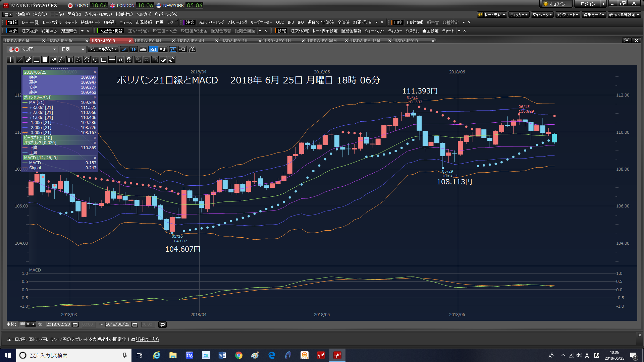Click the Windows search box
The image size is (644, 362).
[74, 355]
